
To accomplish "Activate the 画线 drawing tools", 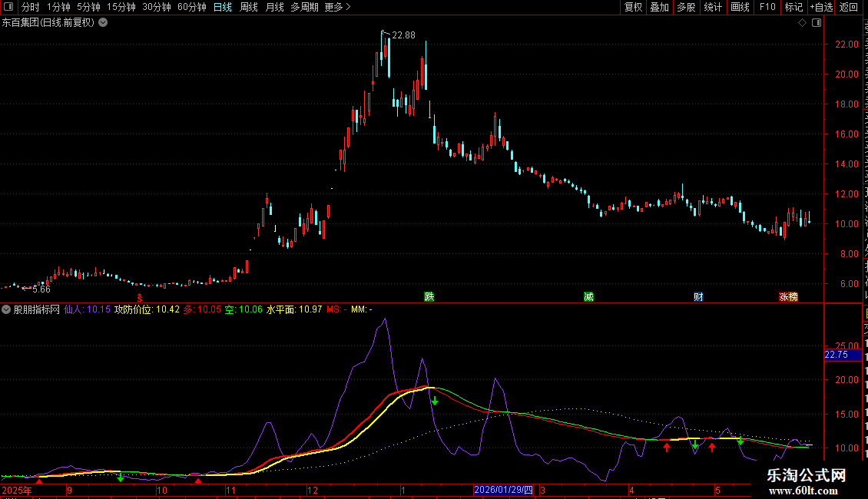I will [x=740, y=7].
